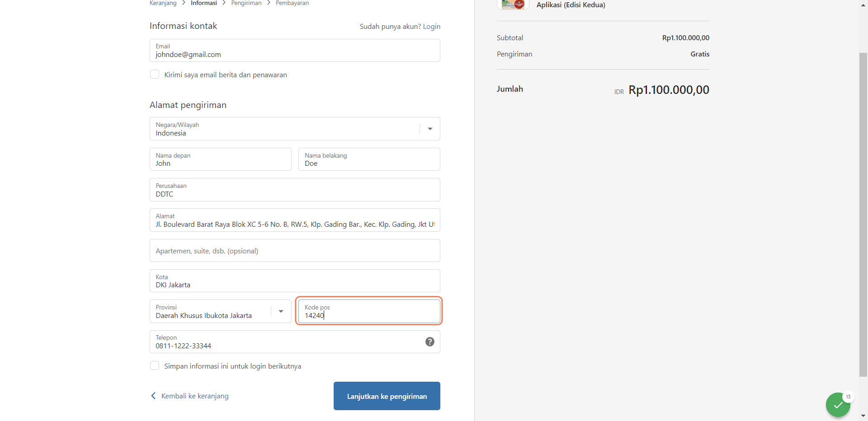868x421 pixels.
Task: Click the Apartemen, suite optional field
Action: [295, 251]
